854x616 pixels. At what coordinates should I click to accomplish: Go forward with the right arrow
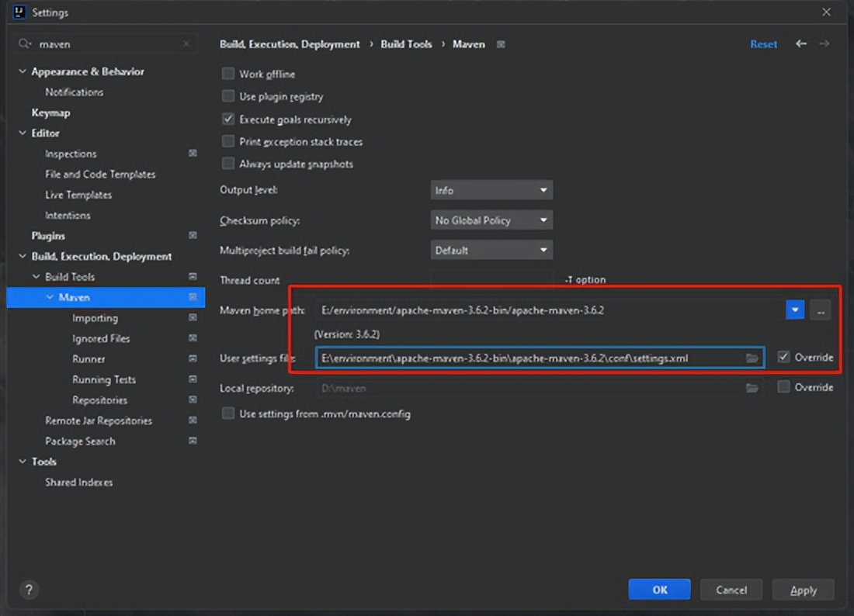[824, 43]
